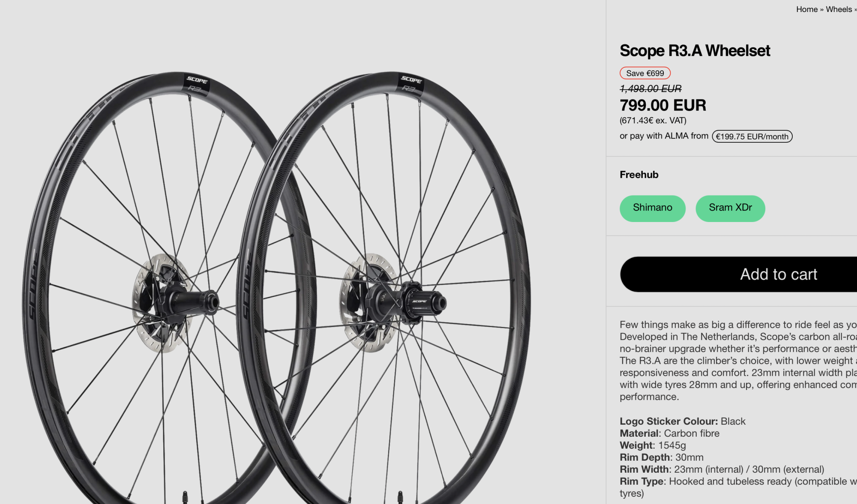The image size is (857, 504).
Task: Go to Home in the breadcrumb
Action: 806,9
